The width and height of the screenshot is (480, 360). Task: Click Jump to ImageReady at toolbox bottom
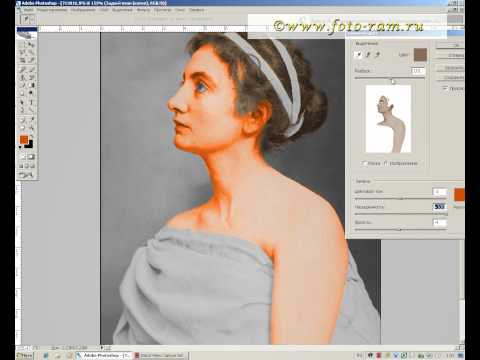point(27,175)
